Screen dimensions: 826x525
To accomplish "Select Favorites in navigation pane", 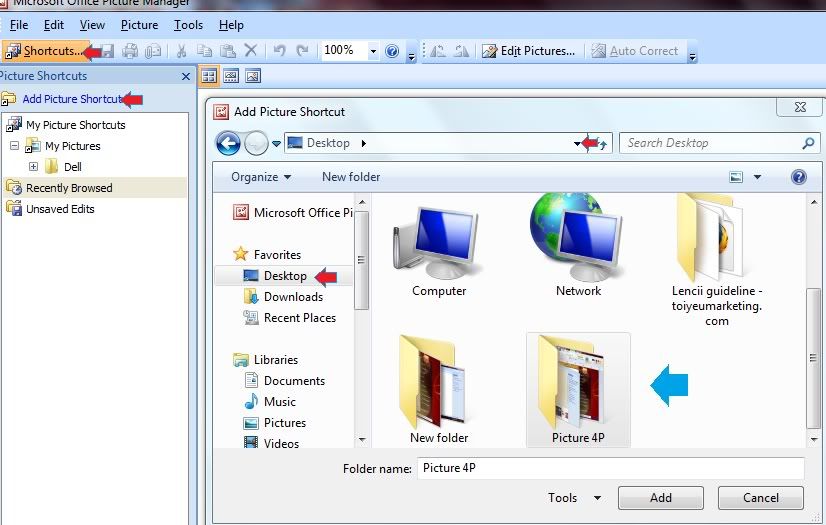I will click(x=277, y=255).
